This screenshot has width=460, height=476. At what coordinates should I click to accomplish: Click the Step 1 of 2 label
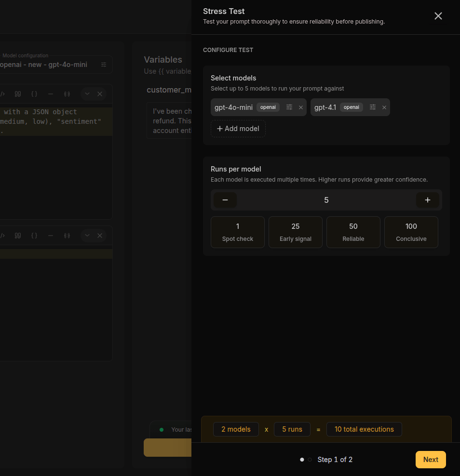click(335, 460)
